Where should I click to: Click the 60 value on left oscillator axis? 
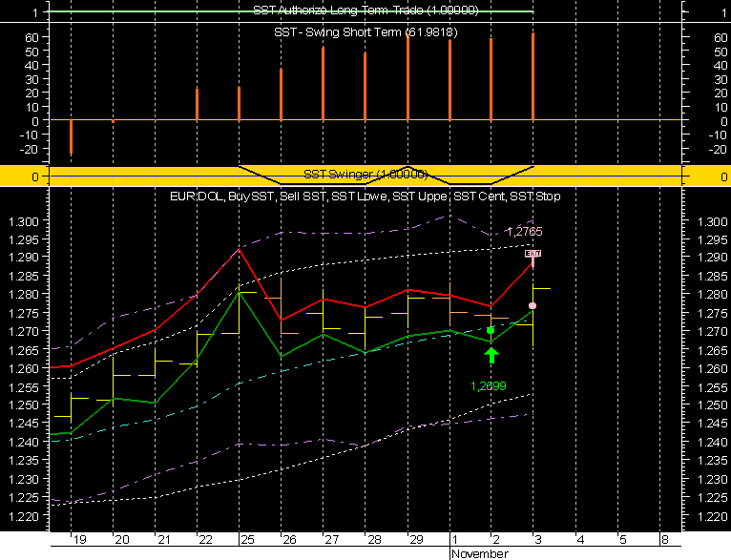pos(31,37)
